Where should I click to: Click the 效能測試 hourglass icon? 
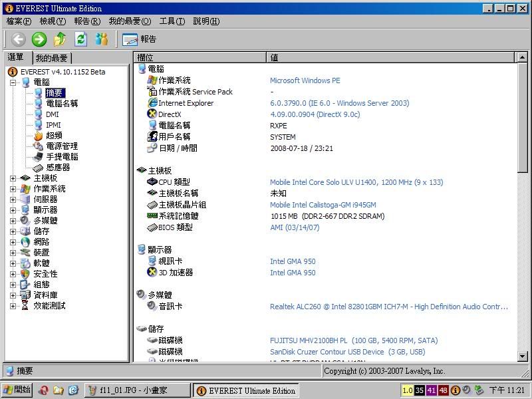25,306
